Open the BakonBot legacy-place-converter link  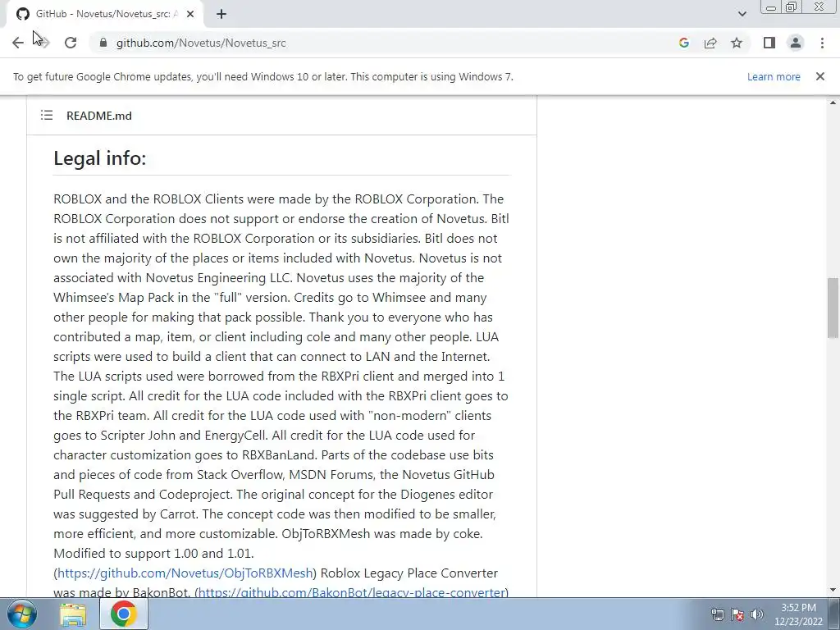click(352, 592)
